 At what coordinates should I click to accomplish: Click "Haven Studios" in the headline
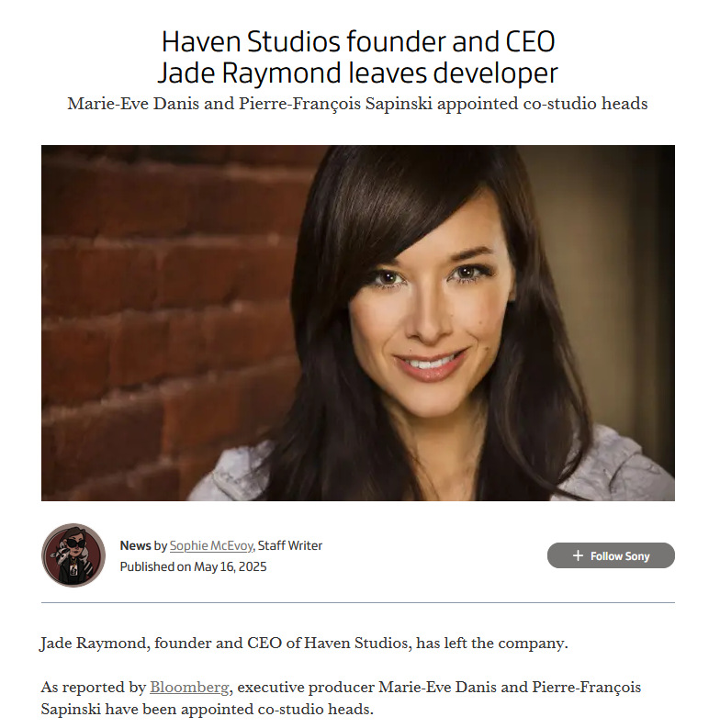[x=251, y=42]
